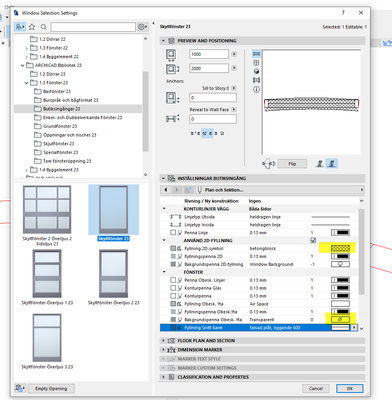This screenshot has height=400, width=392.
Task: Open the Penna Linje pen color swatch
Action: (340, 232)
